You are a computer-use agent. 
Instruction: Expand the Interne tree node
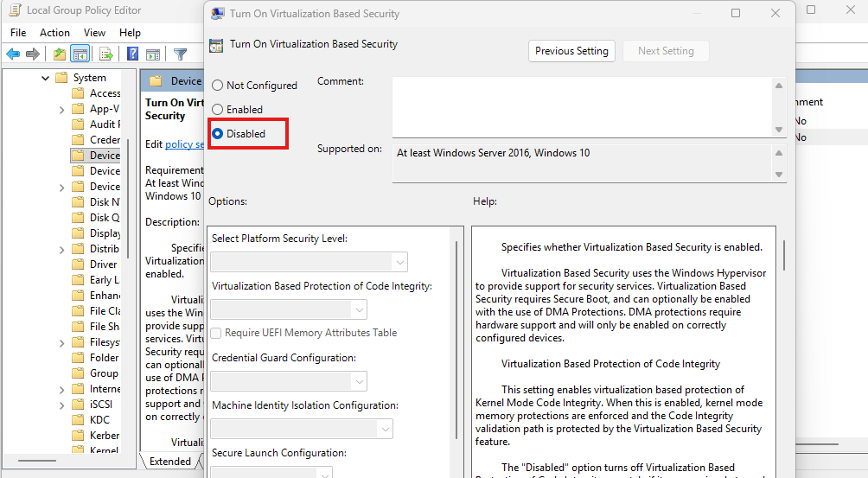coord(61,390)
